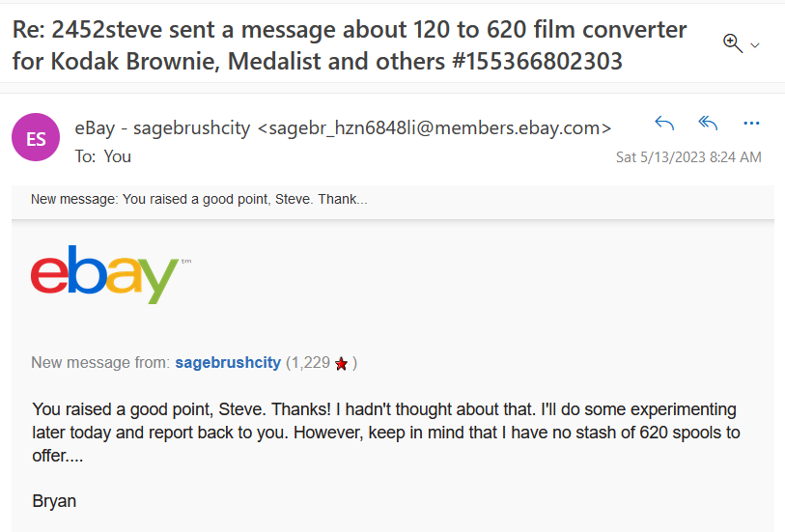Click the New message preview banner

click(392, 199)
